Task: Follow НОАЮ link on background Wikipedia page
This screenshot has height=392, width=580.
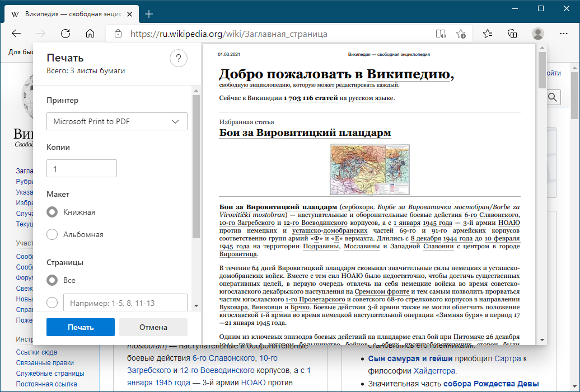Action: [254, 382]
